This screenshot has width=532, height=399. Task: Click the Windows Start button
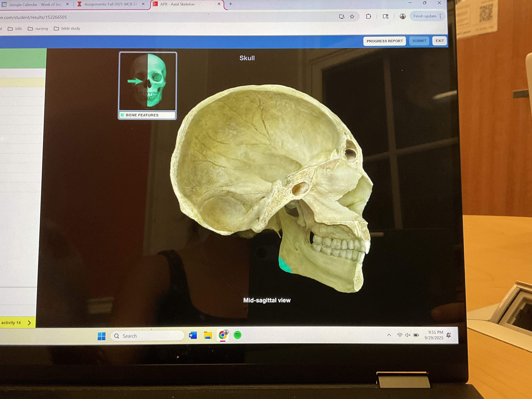click(x=101, y=336)
